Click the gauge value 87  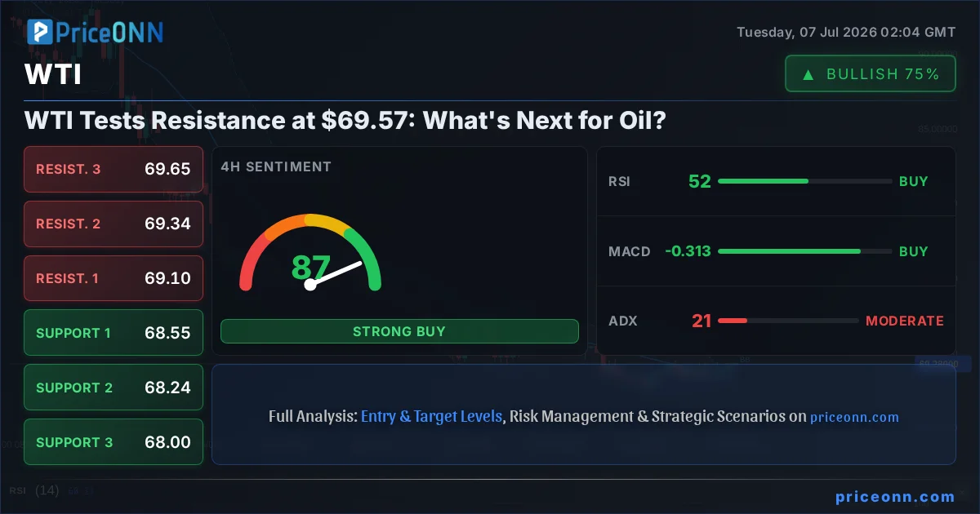tap(310, 267)
